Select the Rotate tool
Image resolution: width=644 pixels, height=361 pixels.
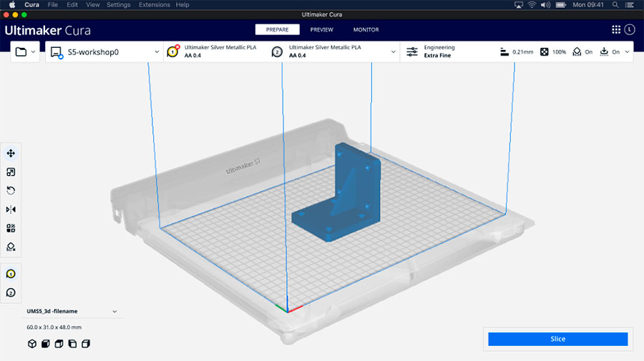tap(11, 191)
